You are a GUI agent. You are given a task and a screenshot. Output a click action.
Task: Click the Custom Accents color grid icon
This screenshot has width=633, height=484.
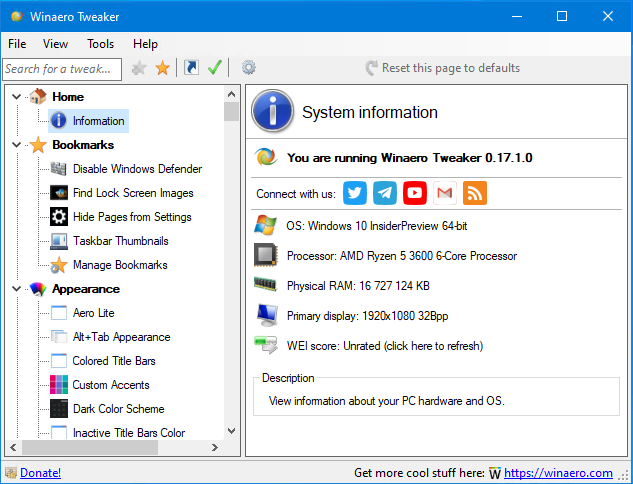click(59, 384)
